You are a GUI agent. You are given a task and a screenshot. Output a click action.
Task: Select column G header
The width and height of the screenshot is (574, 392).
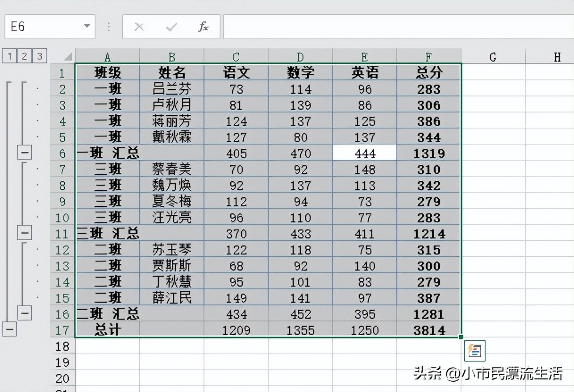point(493,57)
